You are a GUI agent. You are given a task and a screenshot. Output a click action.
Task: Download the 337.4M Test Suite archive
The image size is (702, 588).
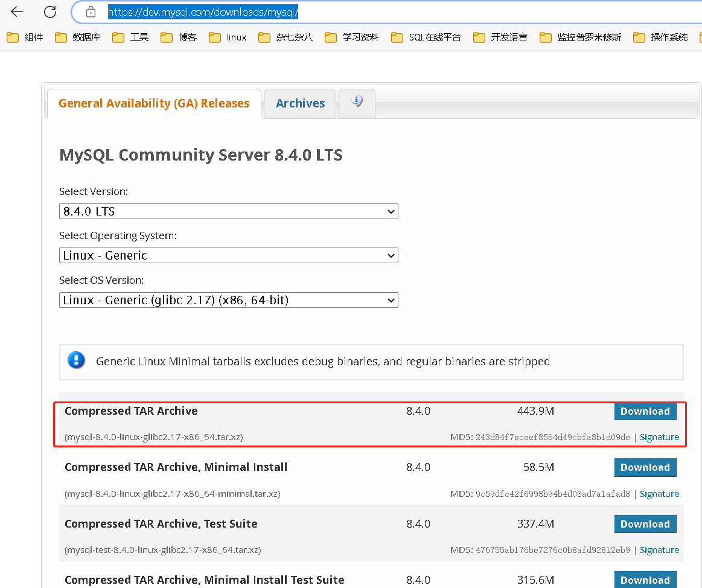[x=645, y=524]
